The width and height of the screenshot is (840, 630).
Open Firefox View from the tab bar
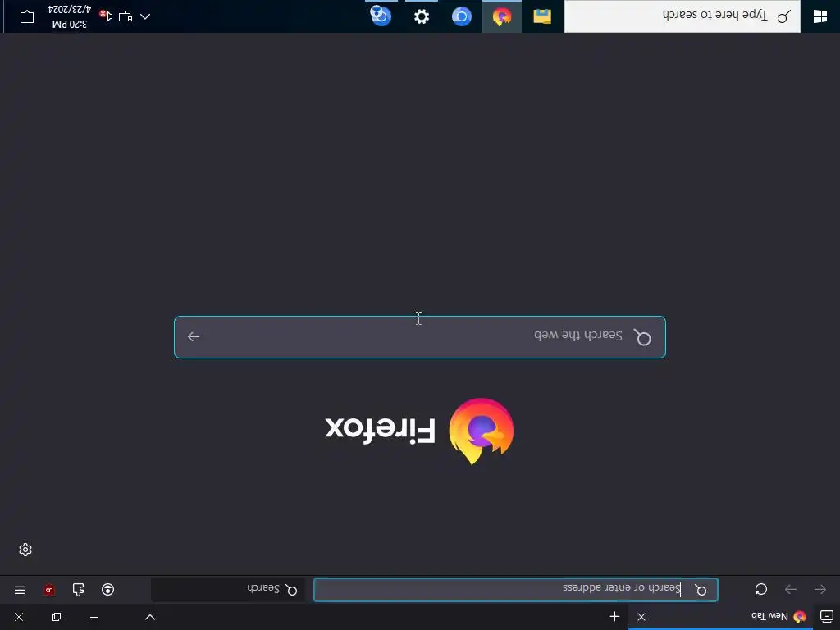(827, 617)
